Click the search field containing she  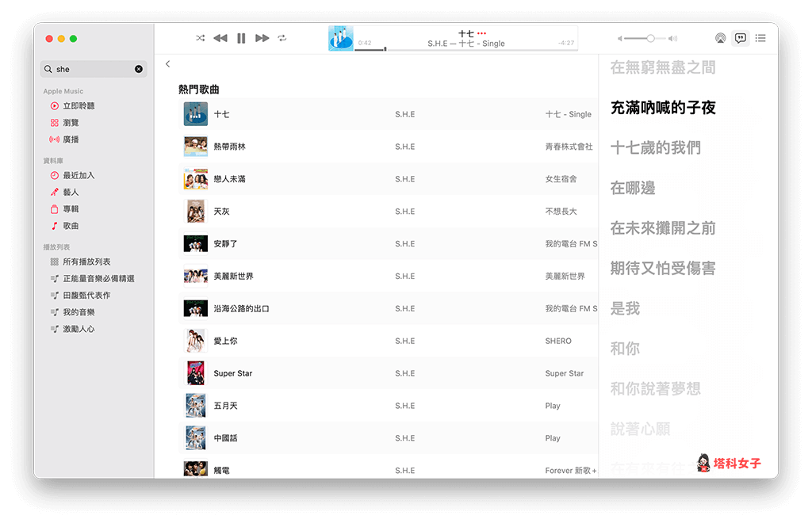pyautogui.click(x=94, y=69)
